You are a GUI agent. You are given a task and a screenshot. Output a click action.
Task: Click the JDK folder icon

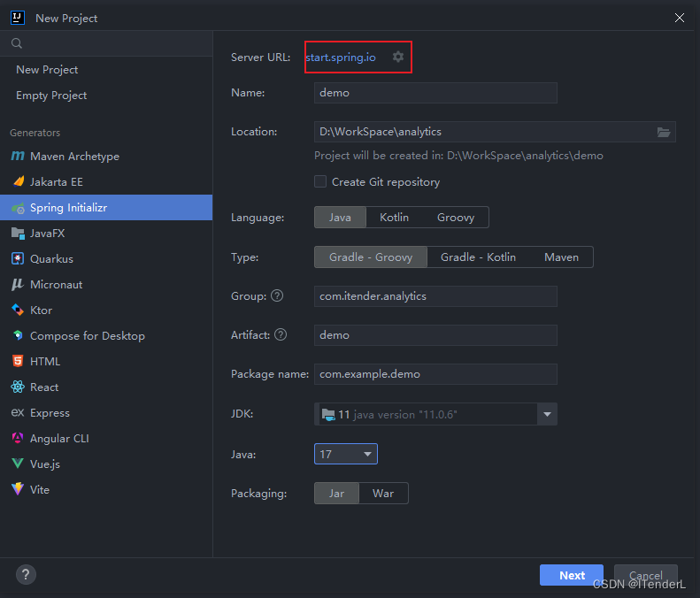[328, 415]
